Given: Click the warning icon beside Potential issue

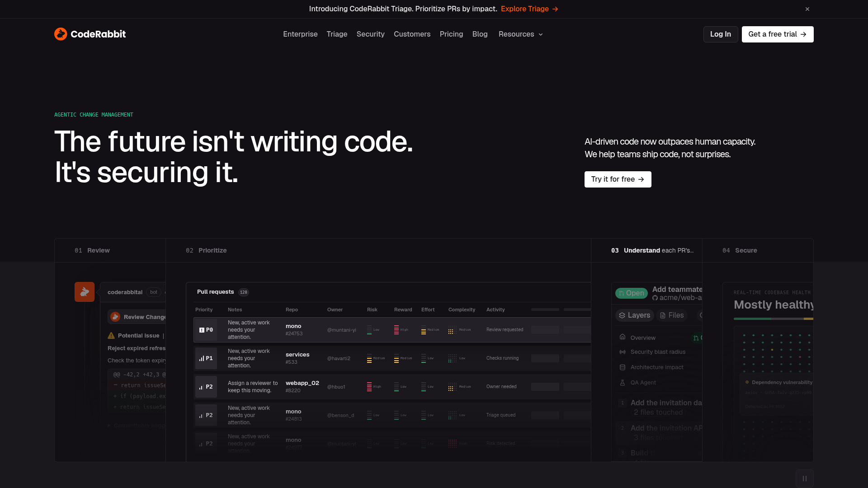Looking at the screenshot, I should click(111, 335).
